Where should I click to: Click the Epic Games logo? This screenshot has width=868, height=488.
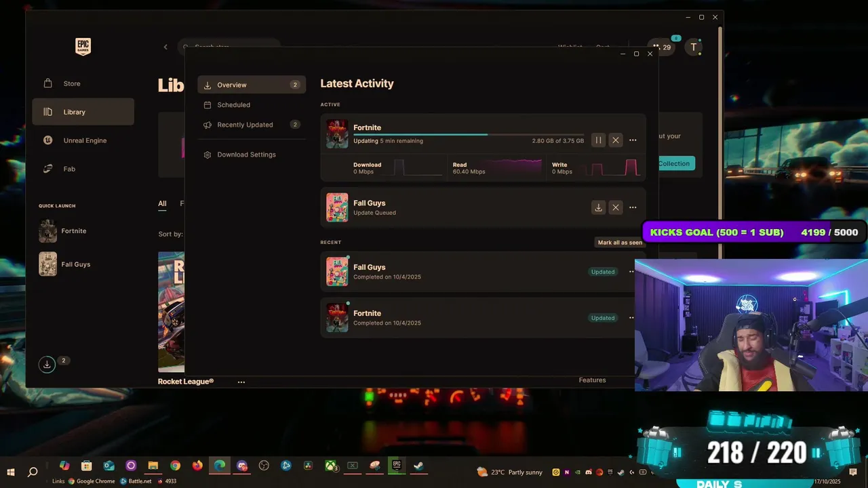point(83,47)
